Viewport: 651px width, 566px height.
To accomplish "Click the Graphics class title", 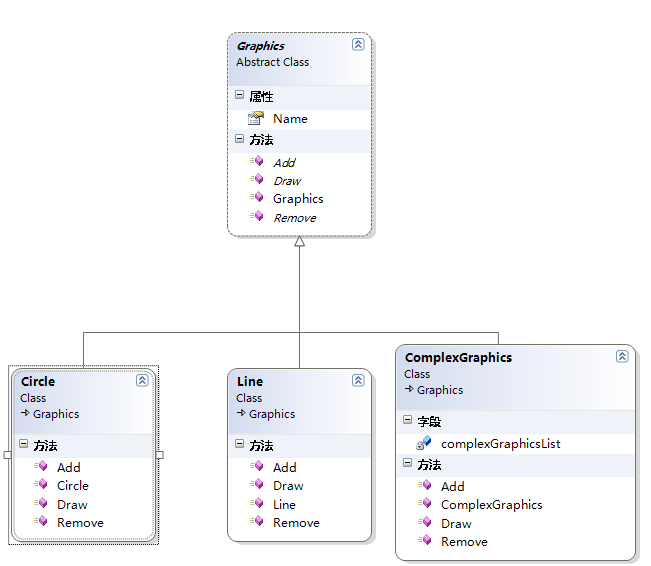I will (x=260, y=46).
